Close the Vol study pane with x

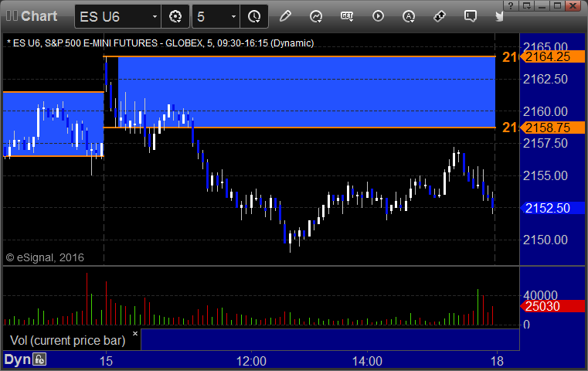(x=135, y=333)
